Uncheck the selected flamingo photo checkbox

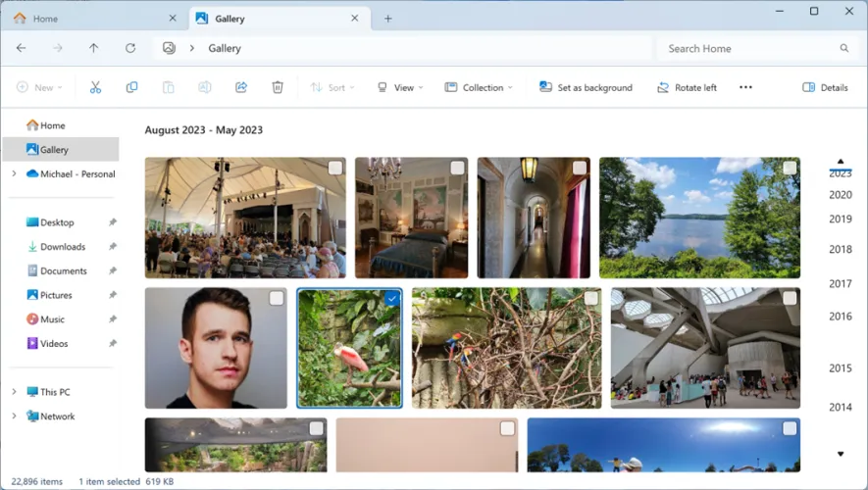click(392, 298)
